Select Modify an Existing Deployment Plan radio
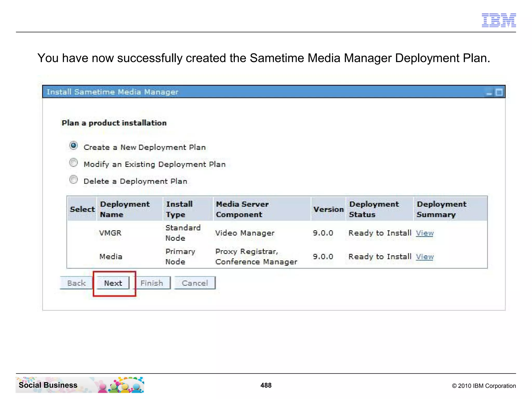The image size is (532, 399). pyautogui.click(x=74, y=163)
